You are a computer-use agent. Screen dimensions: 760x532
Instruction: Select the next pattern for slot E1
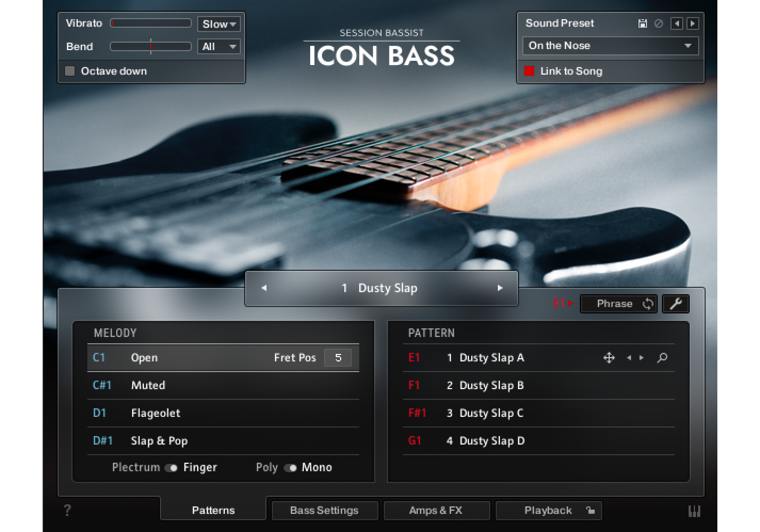(642, 358)
